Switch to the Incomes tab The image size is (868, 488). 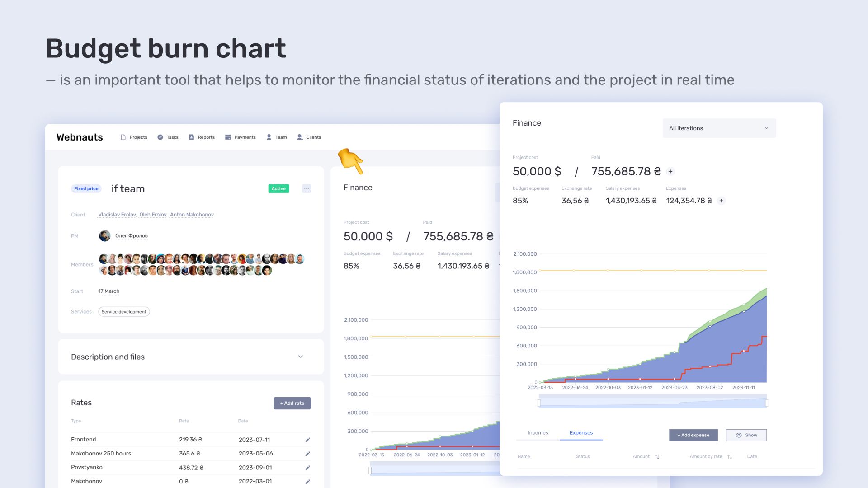[x=538, y=433]
